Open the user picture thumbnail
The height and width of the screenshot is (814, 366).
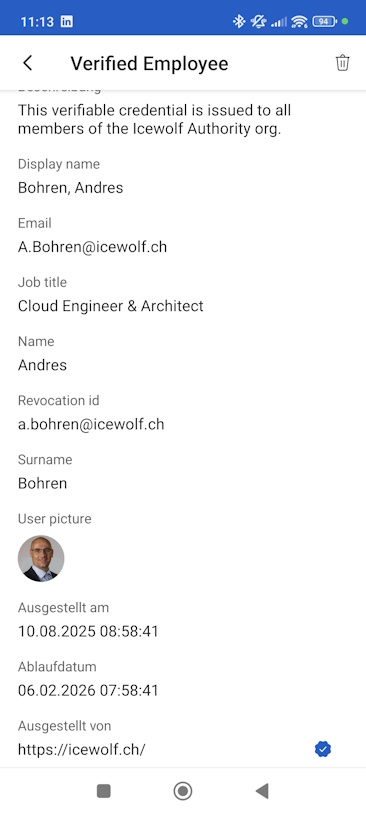[x=41, y=559]
